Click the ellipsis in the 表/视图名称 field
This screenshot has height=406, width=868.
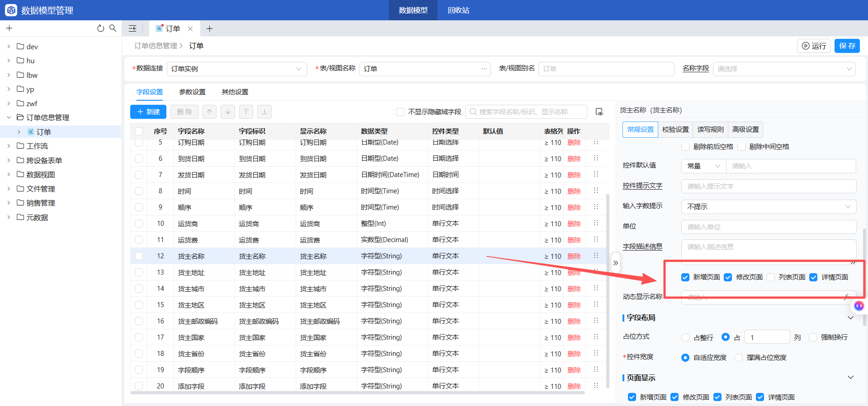click(484, 69)
